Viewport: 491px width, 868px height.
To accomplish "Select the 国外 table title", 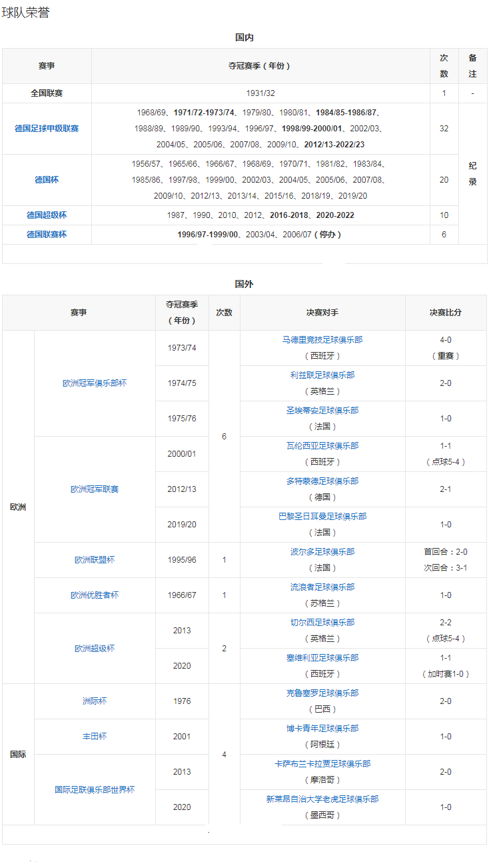I will (x=245, y=285).
